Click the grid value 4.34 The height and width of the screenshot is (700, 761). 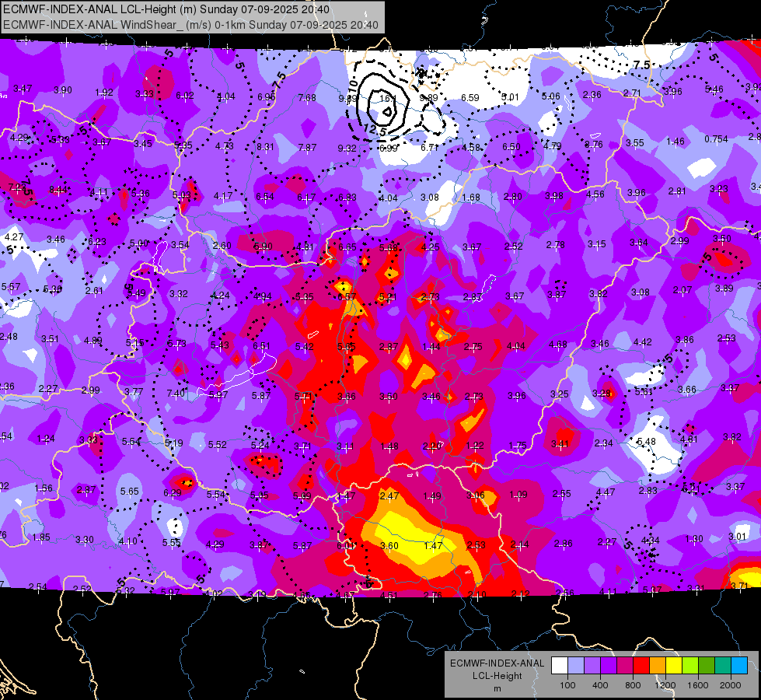tap(651, 541)
